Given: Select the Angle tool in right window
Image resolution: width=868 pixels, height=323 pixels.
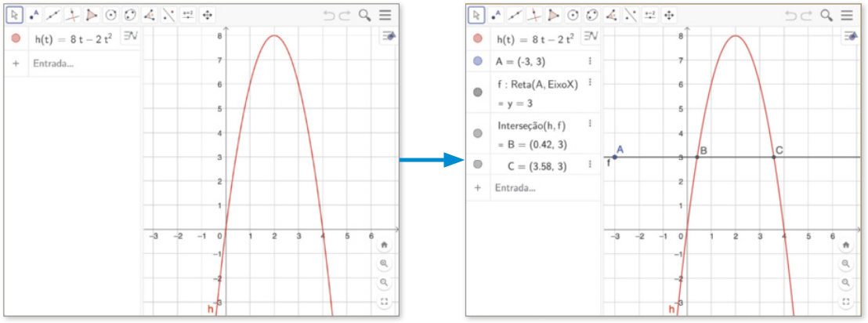Looking at the screenshot, I should point(611,16).
